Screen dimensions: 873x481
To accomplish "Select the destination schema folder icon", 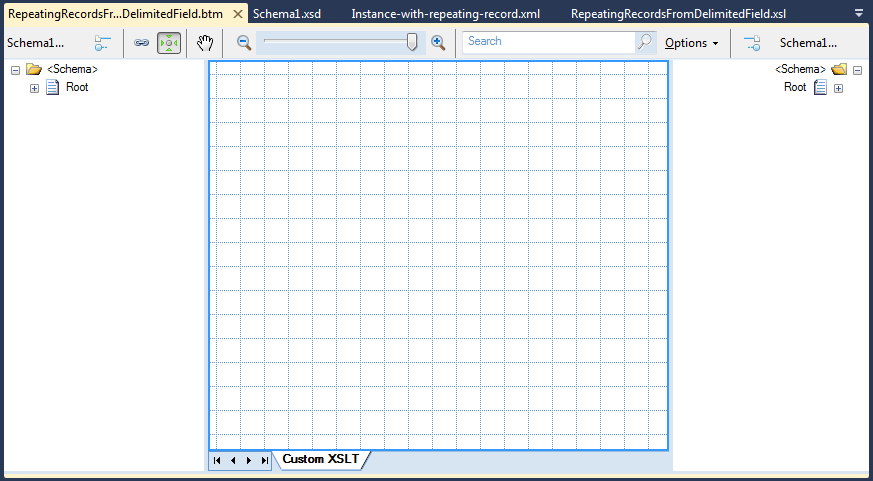I will 839,70.
